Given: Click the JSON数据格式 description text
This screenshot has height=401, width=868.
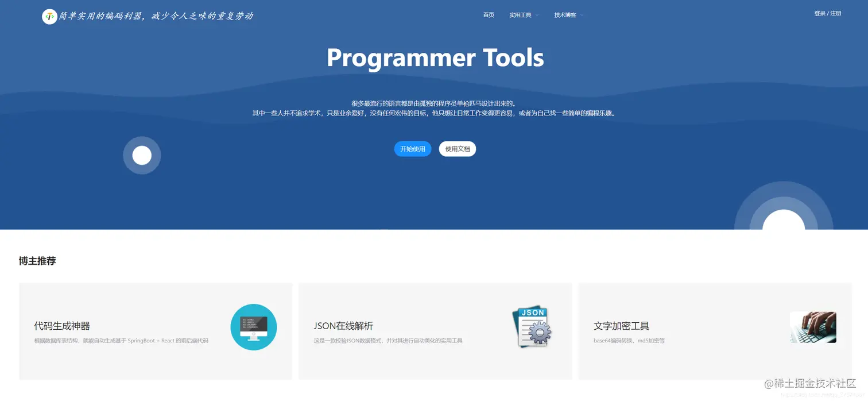Looking at the screenshot, I should pyautogui.click(x=388, y=341).
